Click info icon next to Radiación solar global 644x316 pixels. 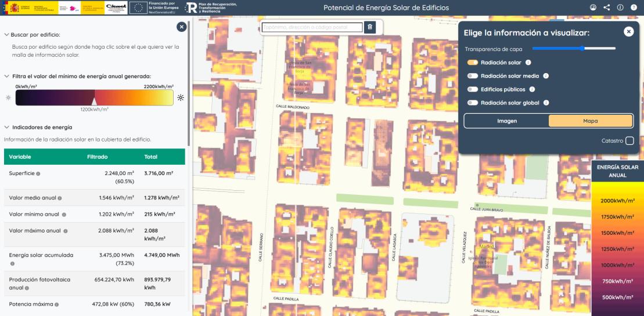pos(546,103)
